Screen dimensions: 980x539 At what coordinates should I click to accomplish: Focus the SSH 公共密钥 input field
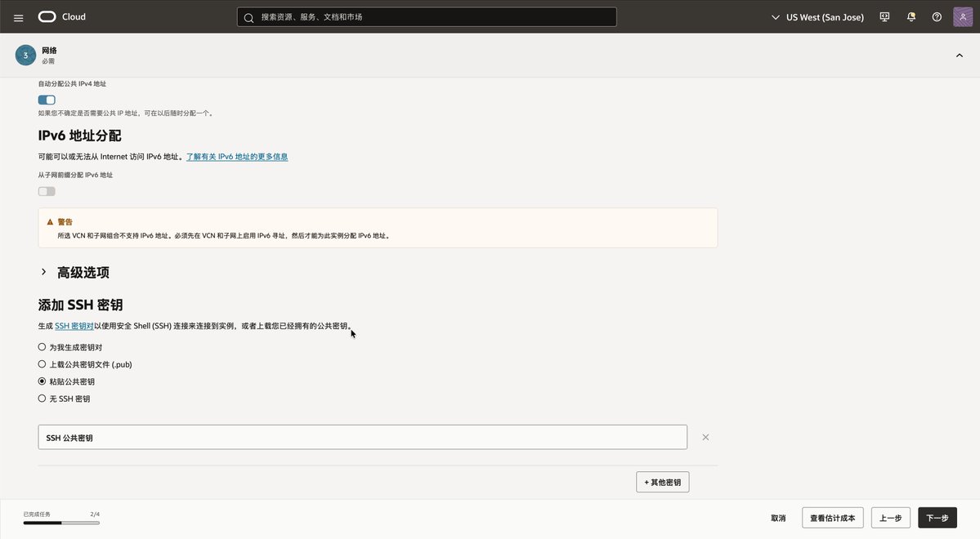pos(363,437)
